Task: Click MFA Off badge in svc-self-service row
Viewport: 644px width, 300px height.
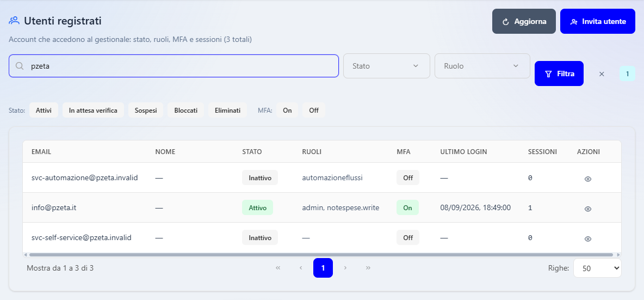Action: coord(408,237)
